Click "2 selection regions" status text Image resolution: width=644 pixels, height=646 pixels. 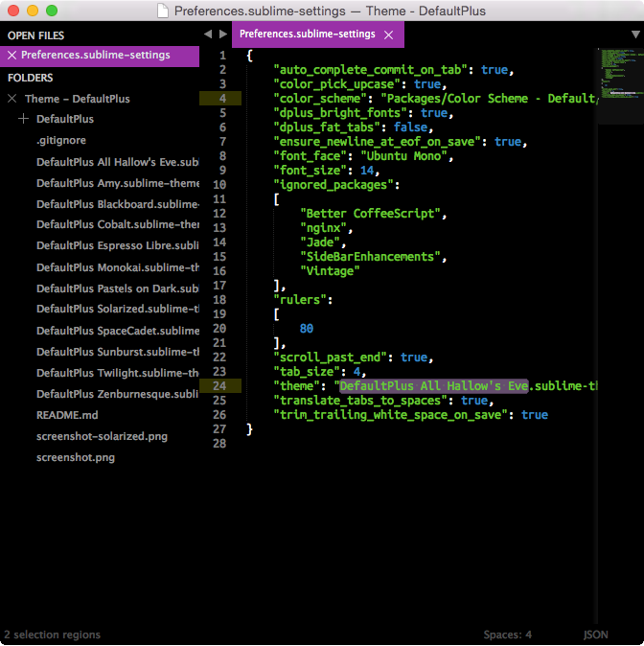click(x=53, y=634)
